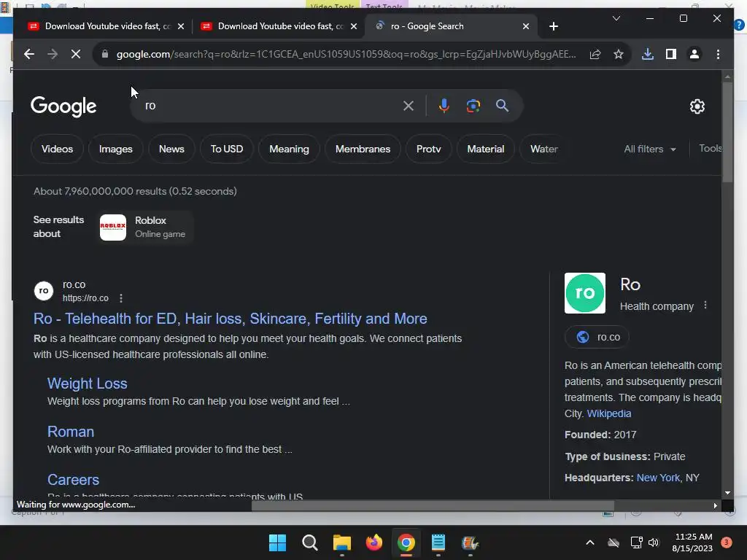The width and height of the screenshot is (747, 560).
Task: Select the Meaning filter chip
Action: click(289, 149)
